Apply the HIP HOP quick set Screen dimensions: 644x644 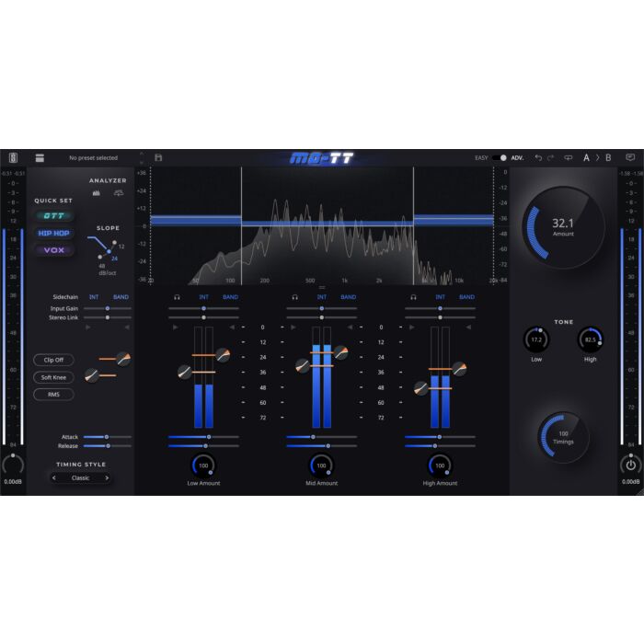coord(53,233)
